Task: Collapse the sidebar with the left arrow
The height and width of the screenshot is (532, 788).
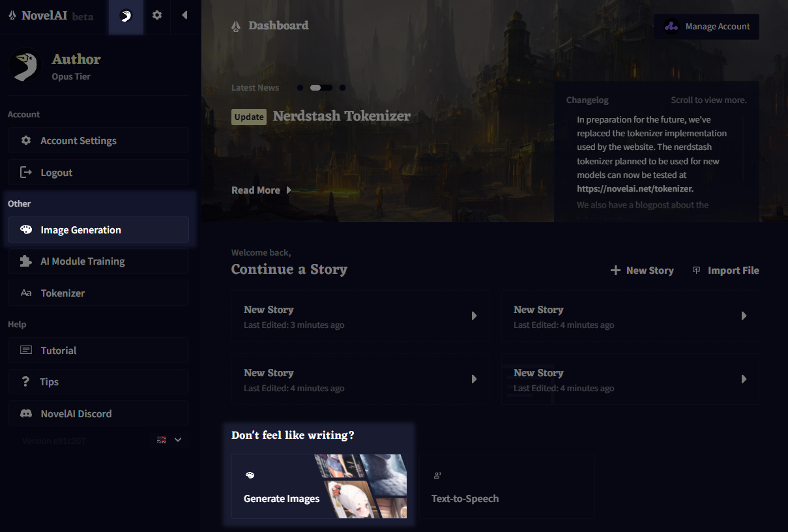Action: click(184, 15)
